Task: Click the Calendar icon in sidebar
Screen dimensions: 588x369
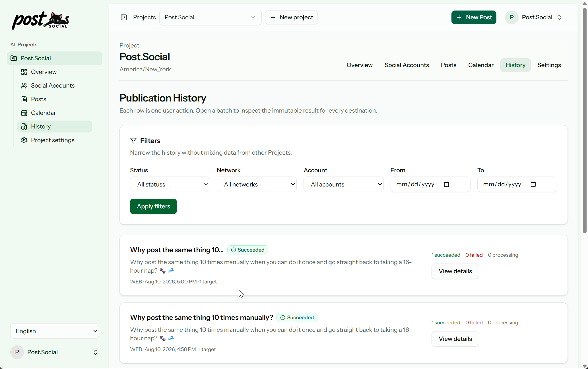Action: [x=24, y=113]
